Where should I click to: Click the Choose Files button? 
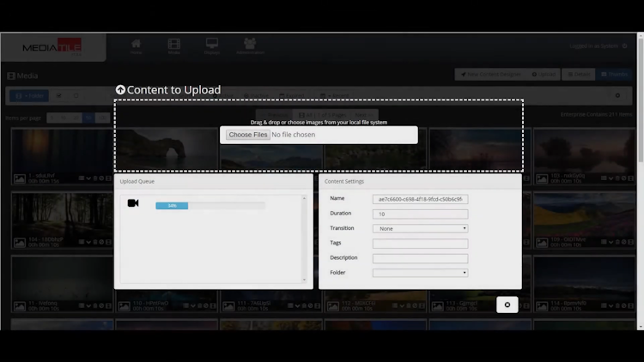pos(248,135)
